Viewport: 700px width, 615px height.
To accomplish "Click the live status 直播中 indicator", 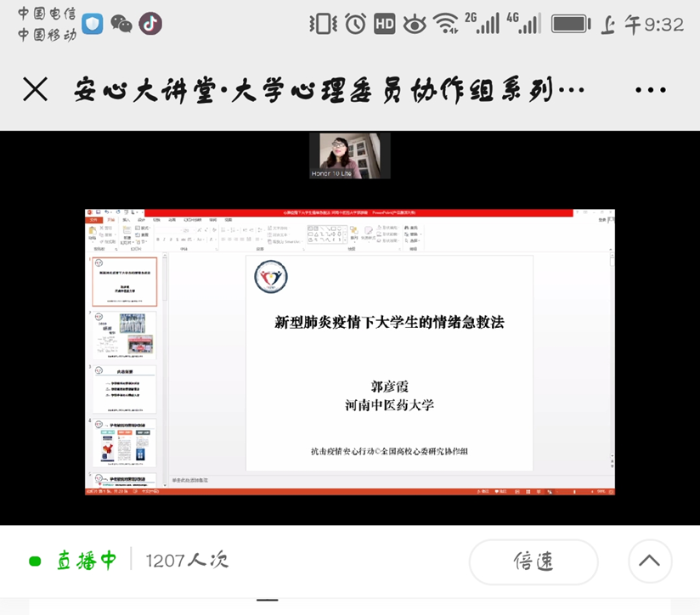I will pos(75,561).
